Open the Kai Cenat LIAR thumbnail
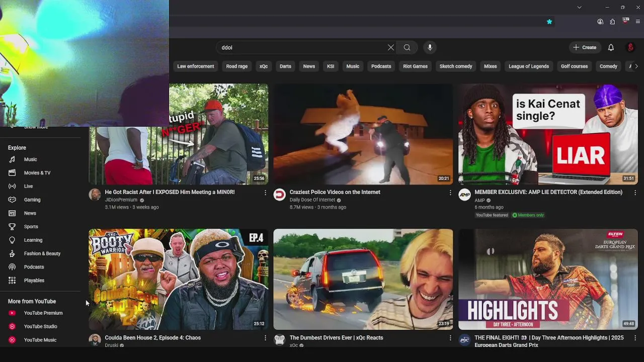This screenshot has height=362, width=644. click(548, 134)
